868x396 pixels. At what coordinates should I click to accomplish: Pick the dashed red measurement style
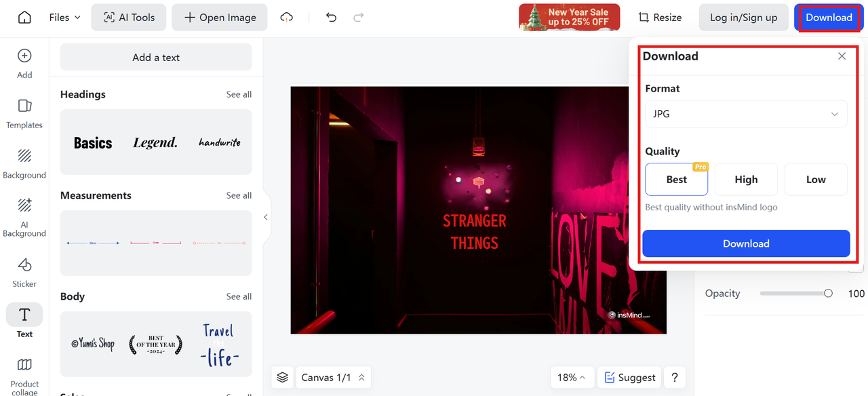219,243
